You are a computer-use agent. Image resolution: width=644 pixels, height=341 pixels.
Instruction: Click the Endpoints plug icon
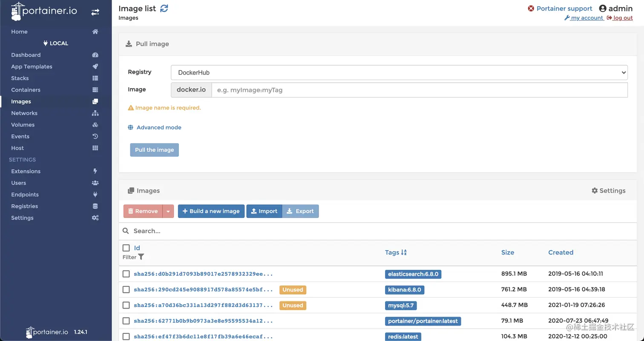[95, 194]
